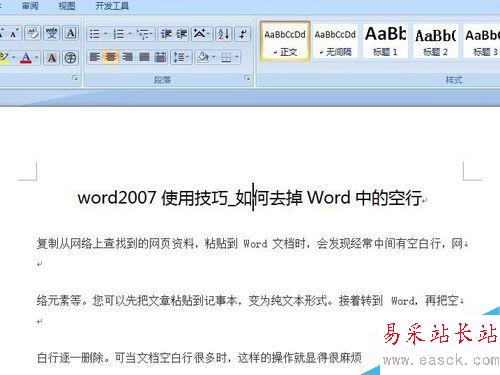Open the 审阅 ribbon tab
Image resolution: width=500 pixels, height=375 pixels.
pos(30,6)
